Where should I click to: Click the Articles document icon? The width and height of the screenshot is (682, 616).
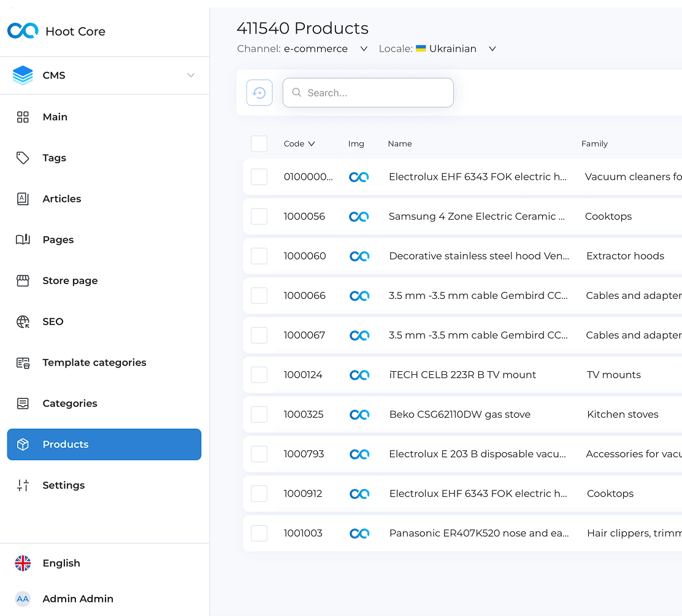(23, 199)
